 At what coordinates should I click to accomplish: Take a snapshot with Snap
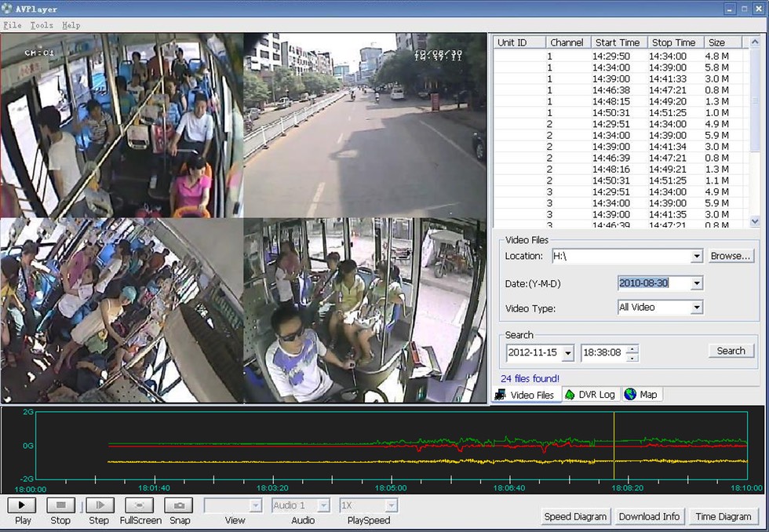(x=180, y=506)
